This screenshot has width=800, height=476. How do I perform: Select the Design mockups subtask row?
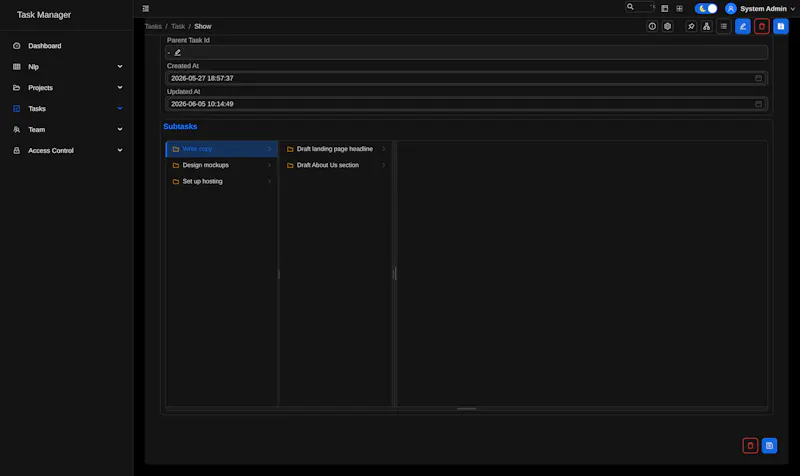click(222, 165)
